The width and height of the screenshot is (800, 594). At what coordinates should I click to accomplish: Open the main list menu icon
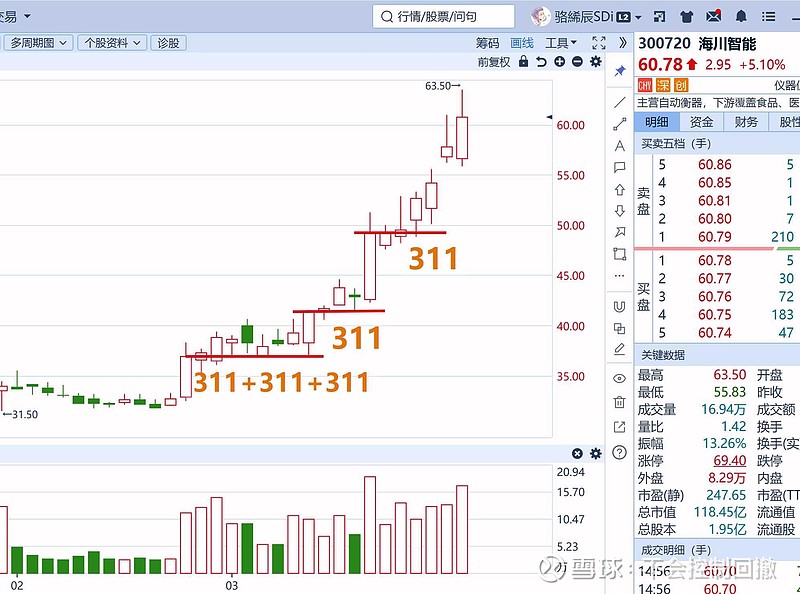768,17
